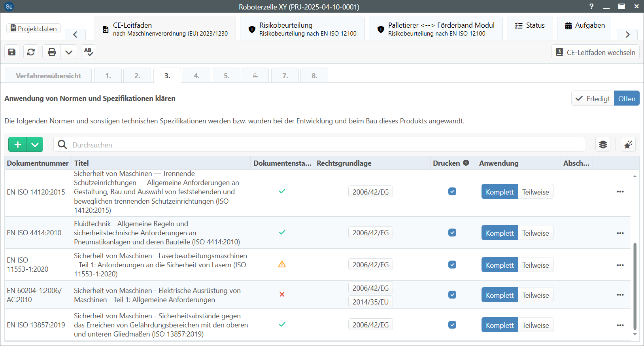The height and width of the screenshot is (346, 644).
Task: Toggle Drucken checkbox for EN 60204-1:2006/AC:2010
Action: point(452,295)
